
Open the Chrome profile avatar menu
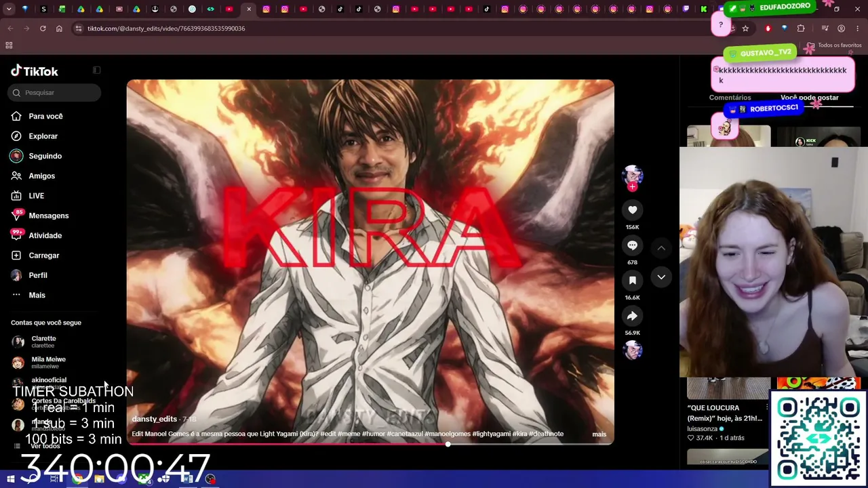click(x=842, y=28)
